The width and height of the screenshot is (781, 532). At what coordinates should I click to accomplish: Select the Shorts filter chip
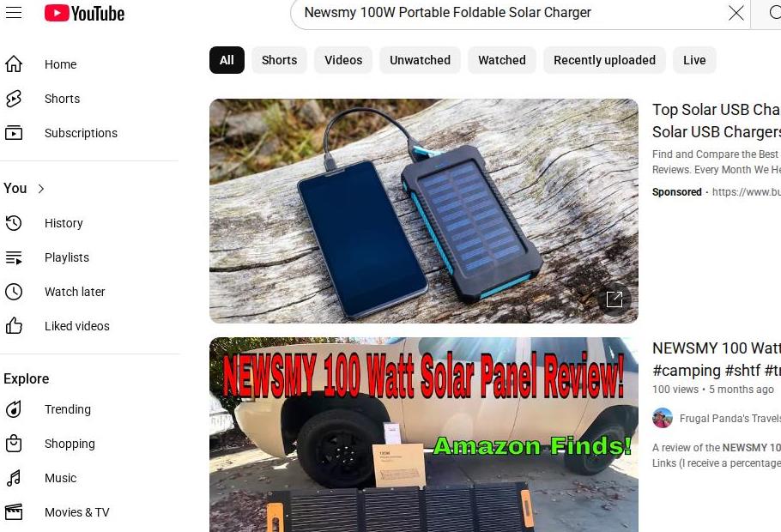[280, 60]
